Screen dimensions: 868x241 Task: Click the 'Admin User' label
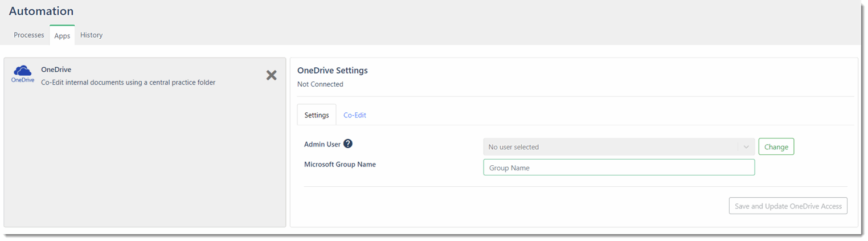[x=322, y=144]
